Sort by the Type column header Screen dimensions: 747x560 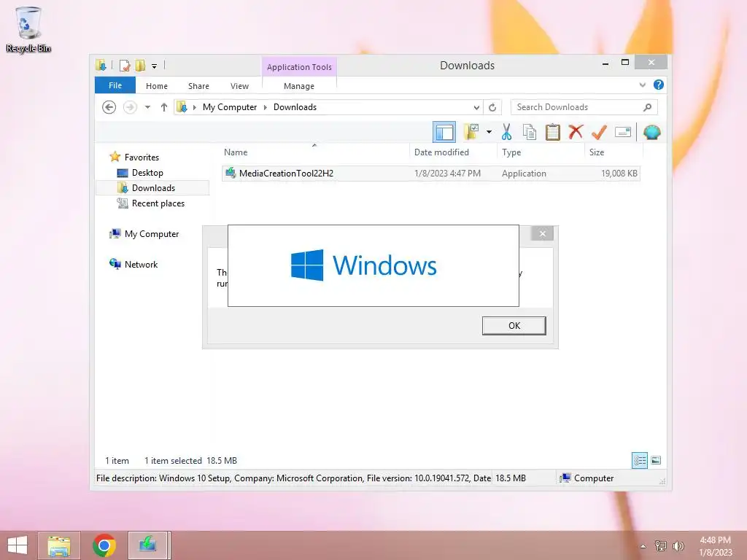pos(541,152)
